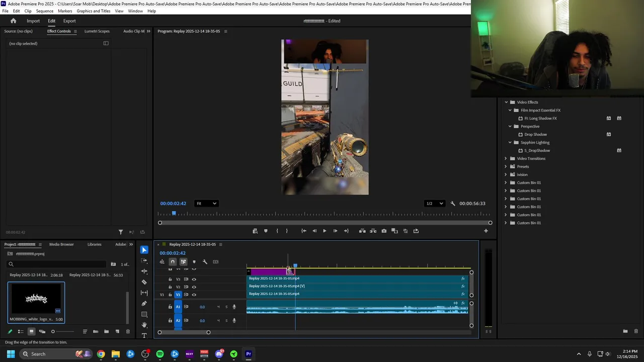The image size is (644, 362).
Task: Click the A1 volume value 0.0
Action: coord(202,307)
